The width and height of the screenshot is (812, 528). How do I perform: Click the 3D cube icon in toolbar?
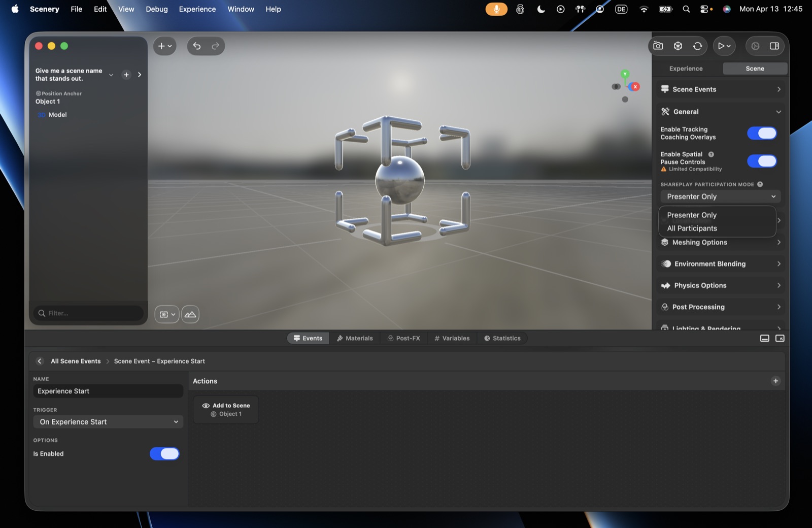[678, 46]
